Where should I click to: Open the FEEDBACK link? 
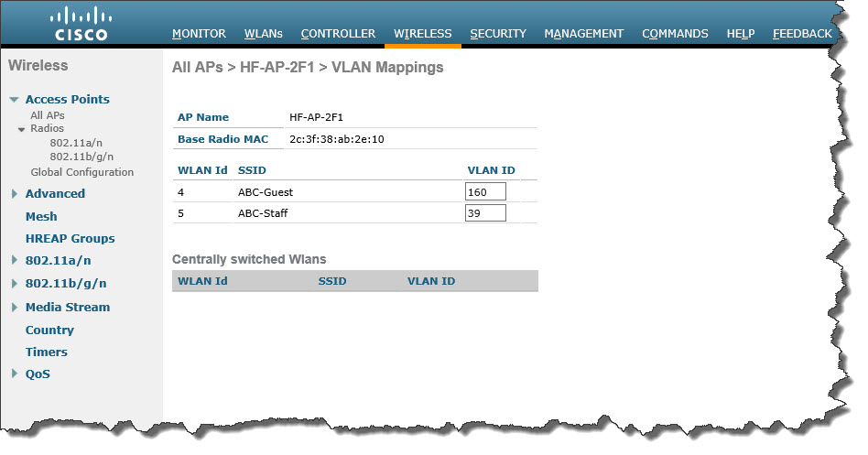pos(802,34)
